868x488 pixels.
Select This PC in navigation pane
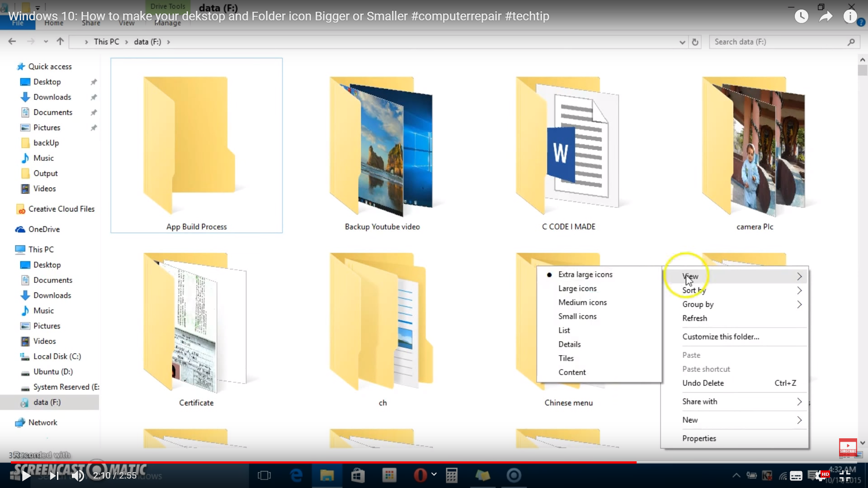pos(41,249)
